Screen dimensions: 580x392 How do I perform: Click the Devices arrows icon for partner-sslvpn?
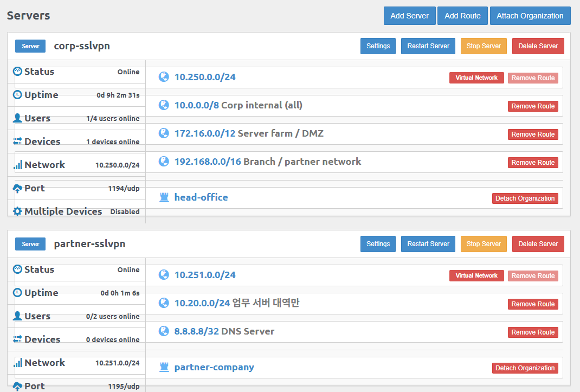point(17,339)
